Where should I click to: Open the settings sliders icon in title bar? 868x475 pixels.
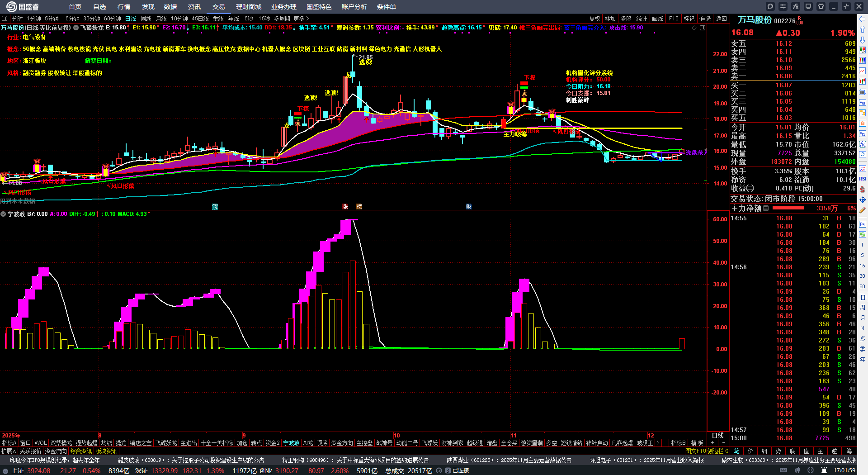[x=783, y=6]
